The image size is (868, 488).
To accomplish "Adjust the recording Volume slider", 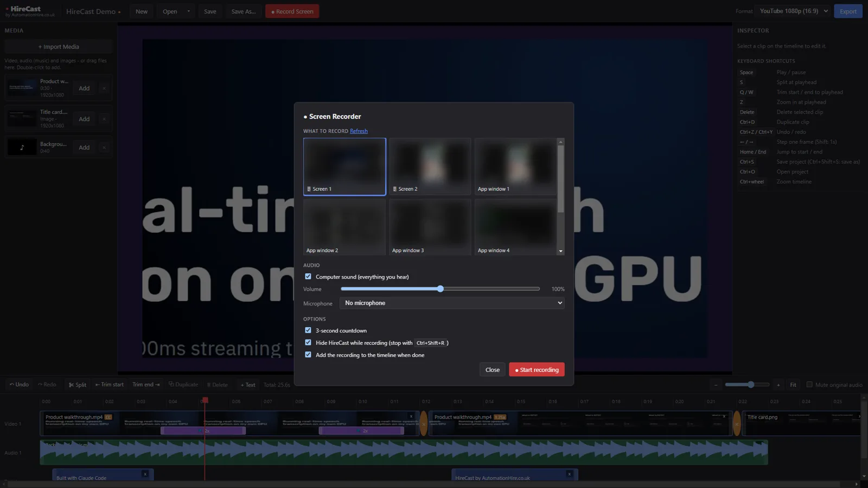I will tap(440, 289).
